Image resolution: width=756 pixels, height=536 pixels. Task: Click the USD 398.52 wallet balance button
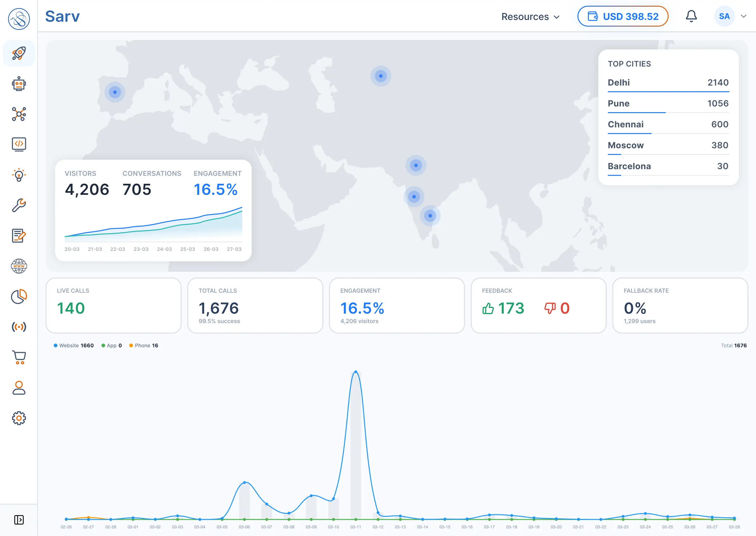click(x=623, y=16)
